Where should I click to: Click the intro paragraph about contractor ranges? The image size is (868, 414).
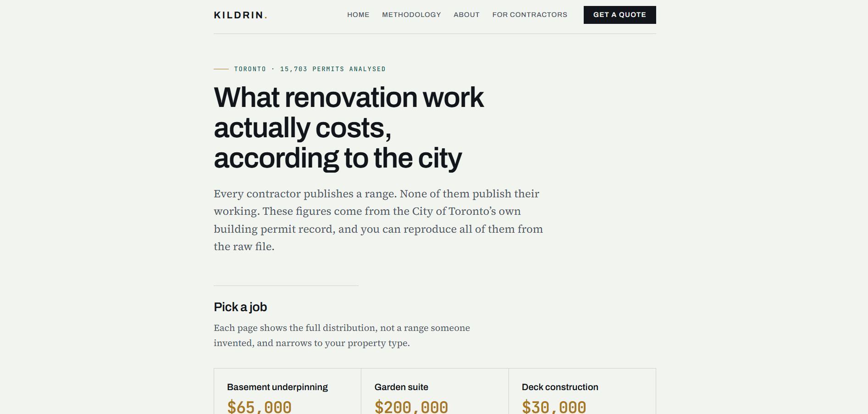[x=378, y=220]
